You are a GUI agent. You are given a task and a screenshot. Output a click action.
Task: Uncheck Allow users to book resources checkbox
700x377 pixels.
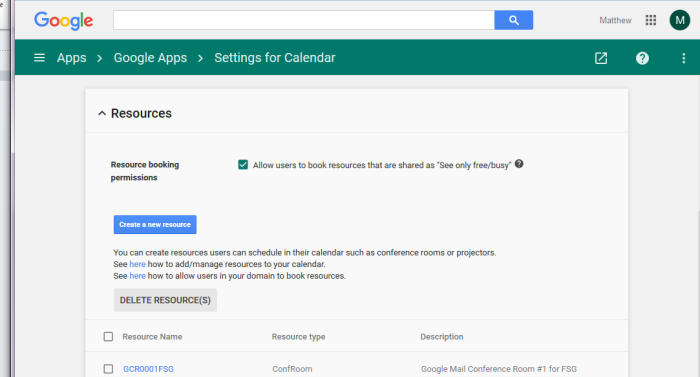(243, 165)
